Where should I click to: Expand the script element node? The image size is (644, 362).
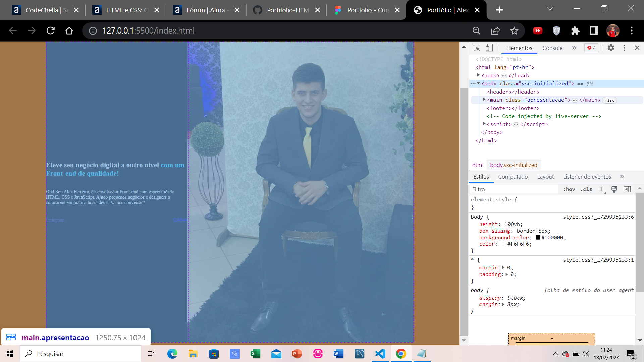tap(484, 124)
